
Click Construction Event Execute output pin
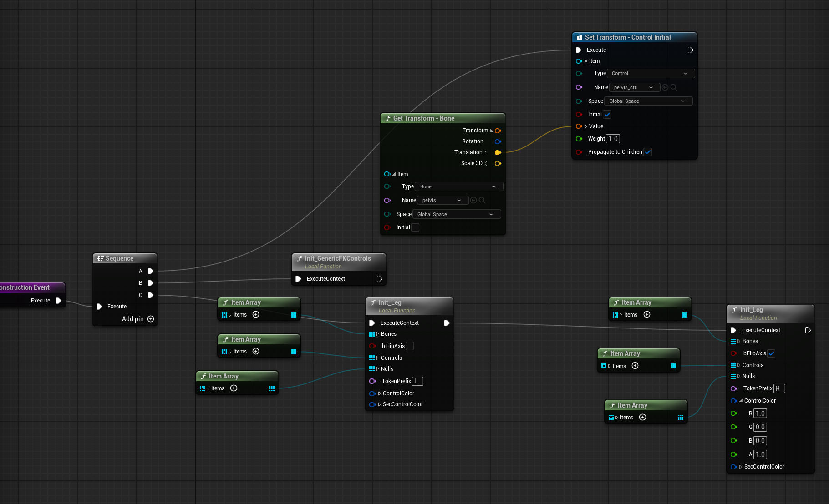pos(58,301)
